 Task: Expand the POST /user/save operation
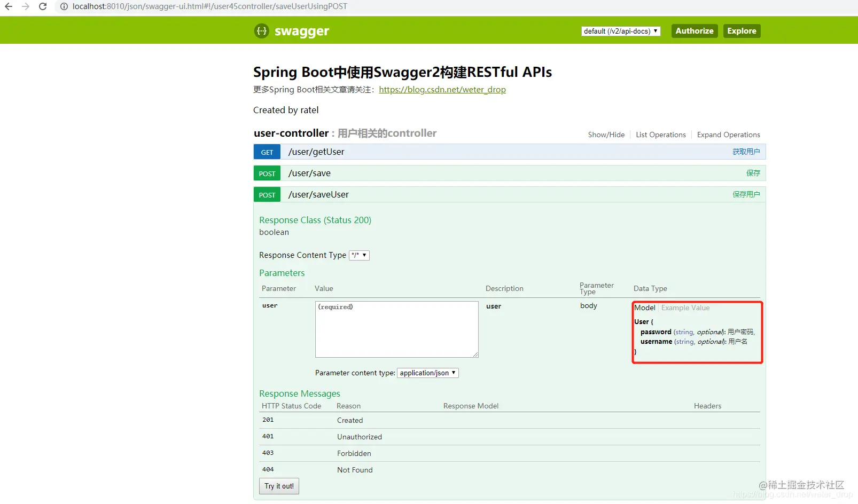pyautogui.click(x=309, y=173)
